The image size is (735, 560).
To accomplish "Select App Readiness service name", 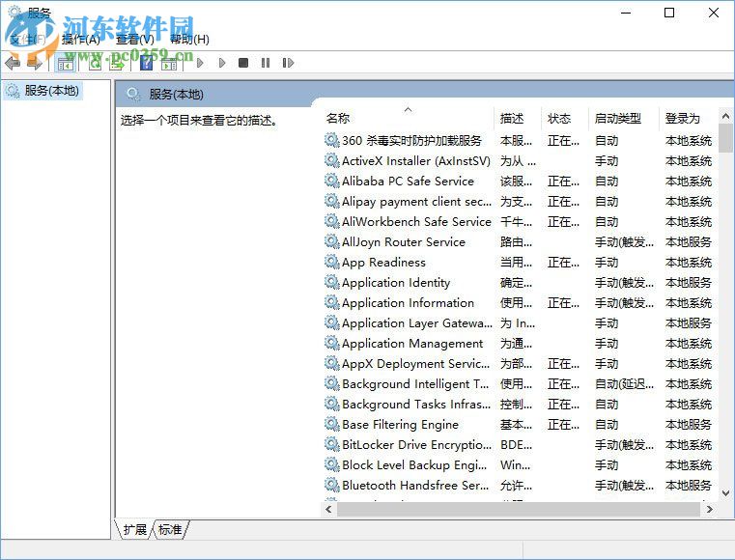I will click(x=383, y=263).
